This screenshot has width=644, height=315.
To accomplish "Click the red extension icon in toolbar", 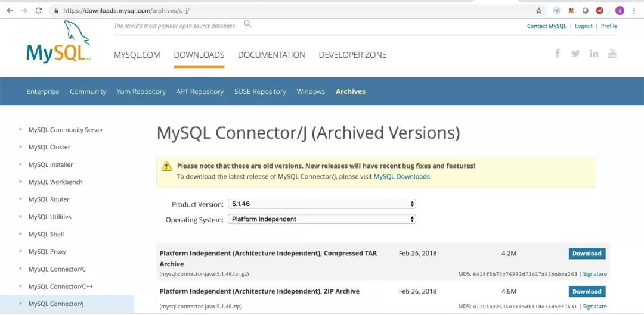I will point(600,11).
